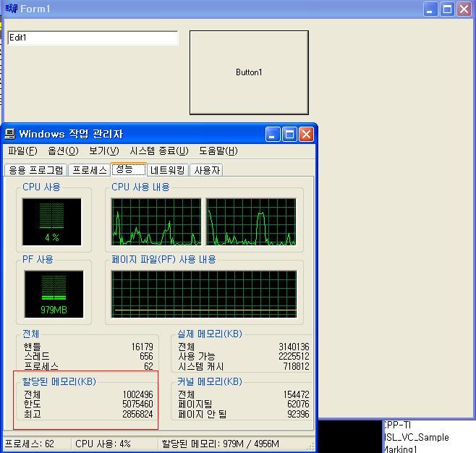The width and height of the screenshot is (476, 453).
Task: Close the Form1 window
Action: point(464,9)
